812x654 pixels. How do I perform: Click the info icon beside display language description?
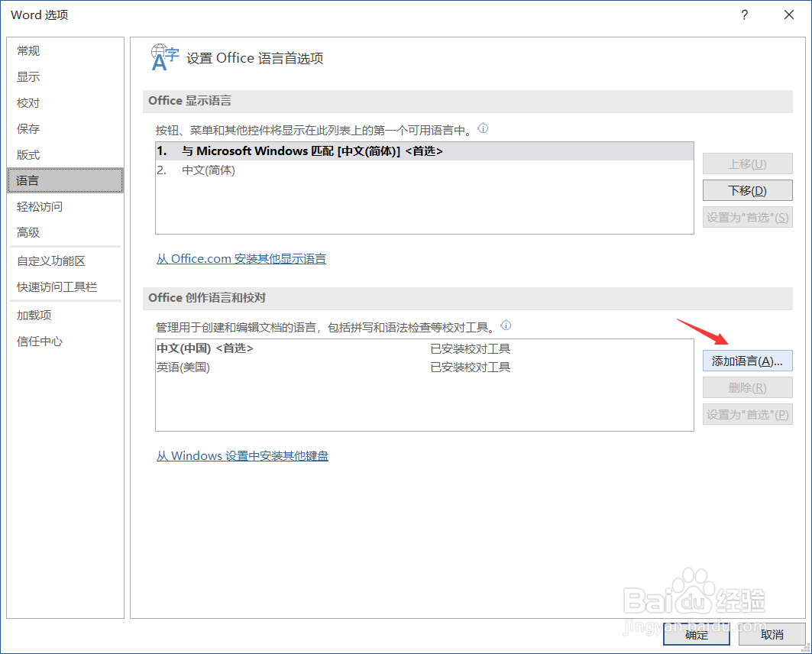(x=483, y=128)
